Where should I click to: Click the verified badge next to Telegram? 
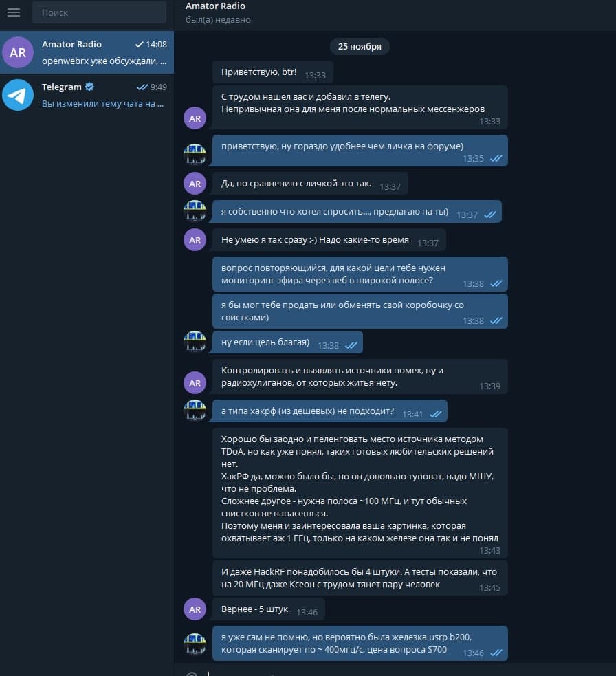(x=89, y=87)
